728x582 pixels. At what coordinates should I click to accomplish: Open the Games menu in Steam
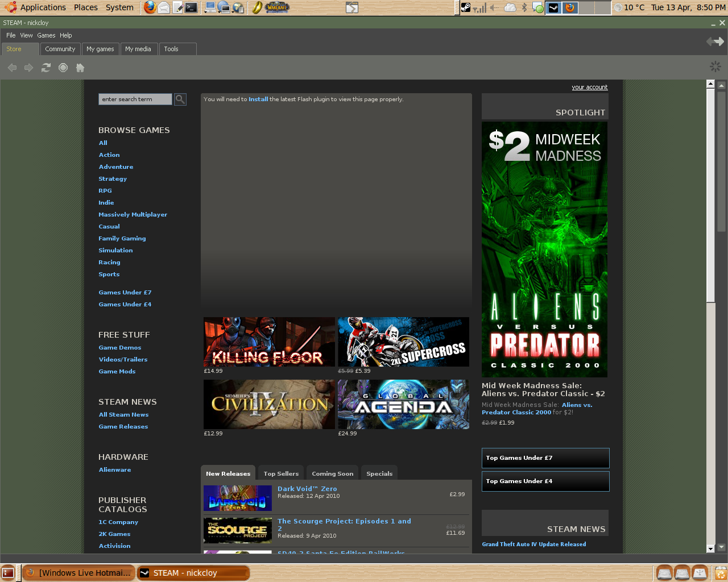[x=46, y=35]
